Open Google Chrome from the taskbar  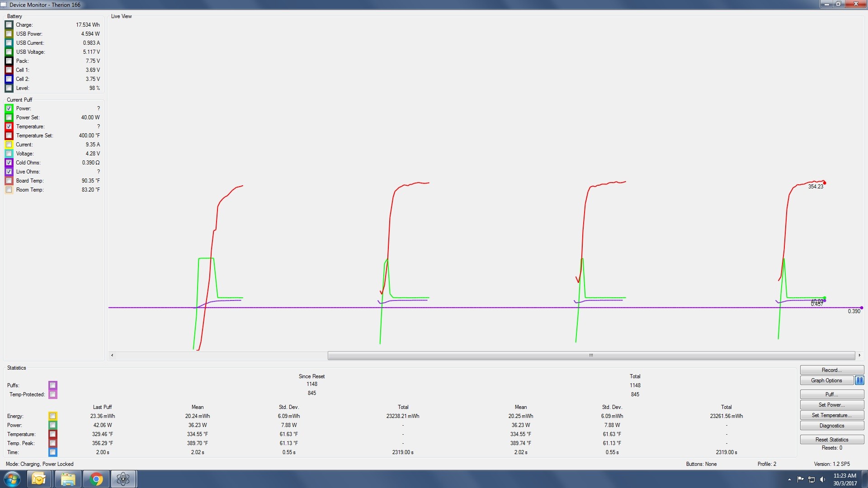pos(96,479)
